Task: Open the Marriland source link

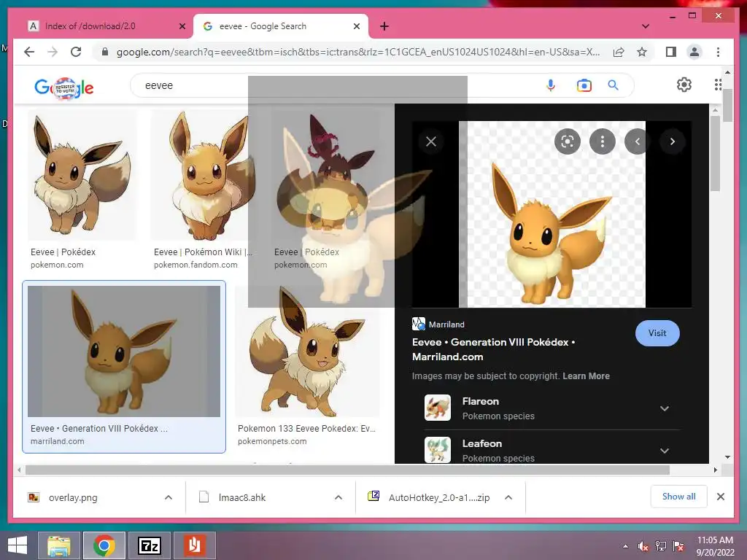Action: 438,324
